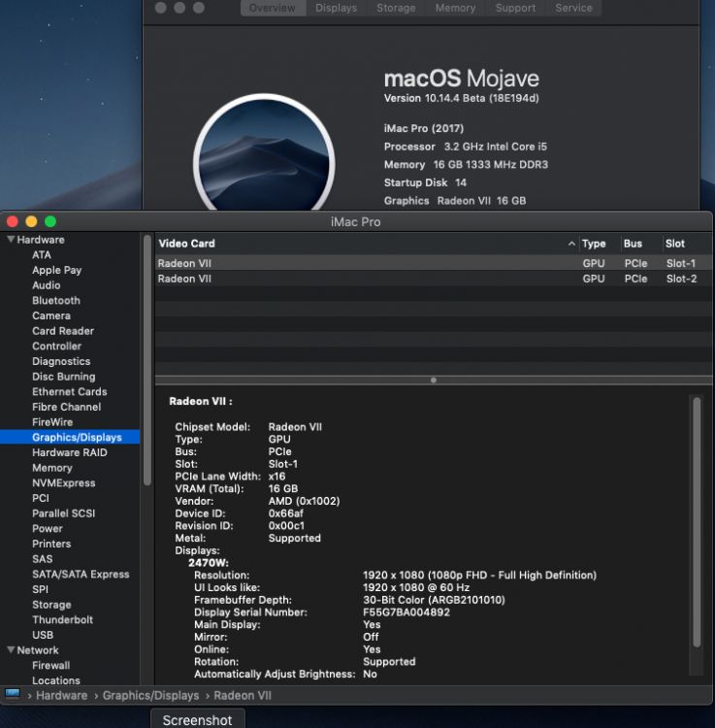
Task: Open the Support tab
Action: click(515, 8)
